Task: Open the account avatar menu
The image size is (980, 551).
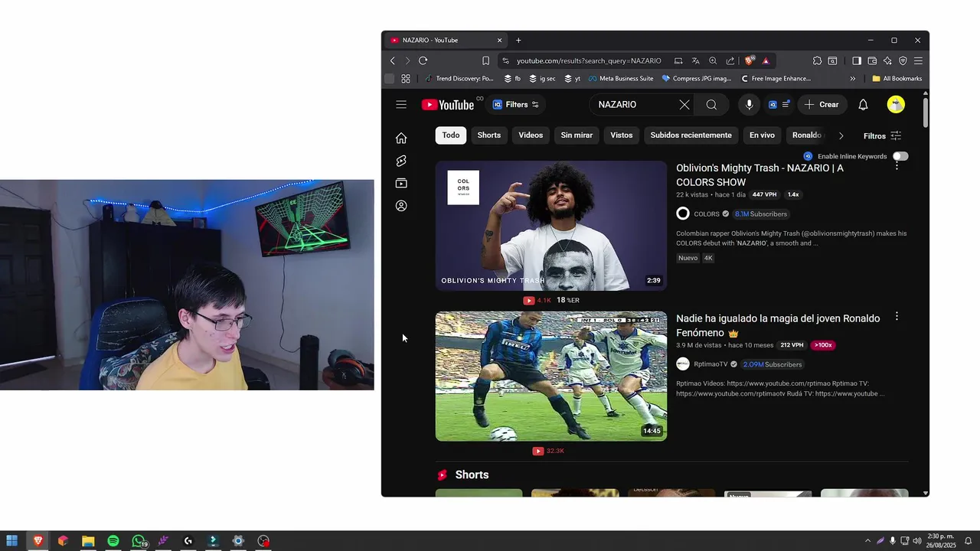Action: point(896,105)
